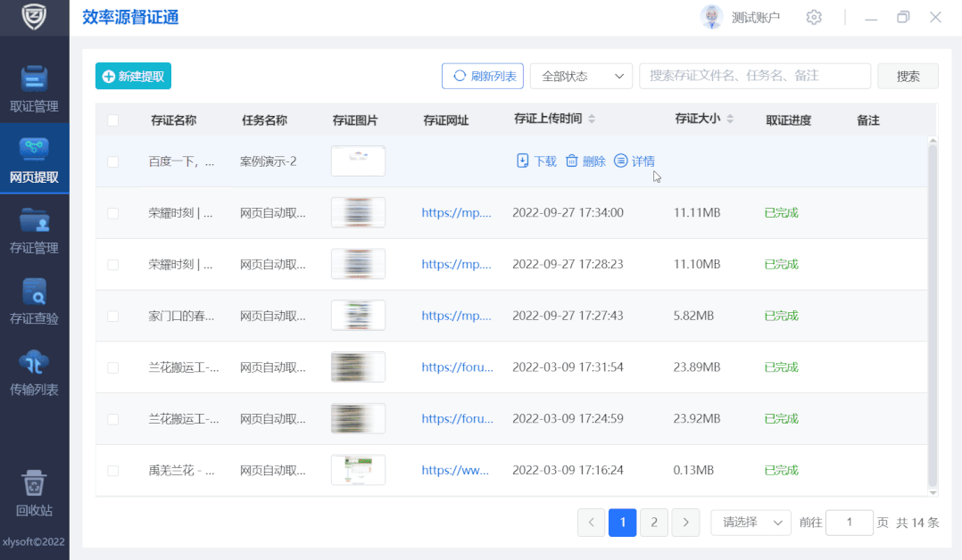Check the 家门口的春 row checkbox

[x=112, y=316]
